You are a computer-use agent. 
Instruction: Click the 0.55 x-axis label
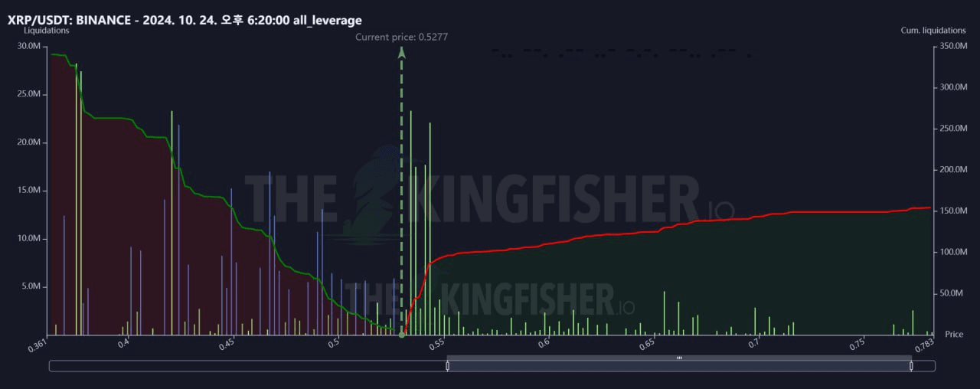click(x=436, y=344)
